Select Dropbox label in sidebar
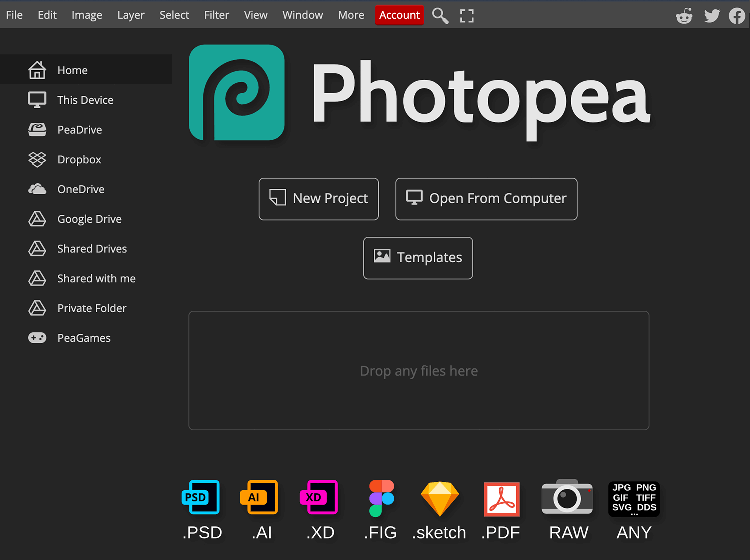Image resolution: width=750 pixels, height=560 pixels. (x=79, y=160)
